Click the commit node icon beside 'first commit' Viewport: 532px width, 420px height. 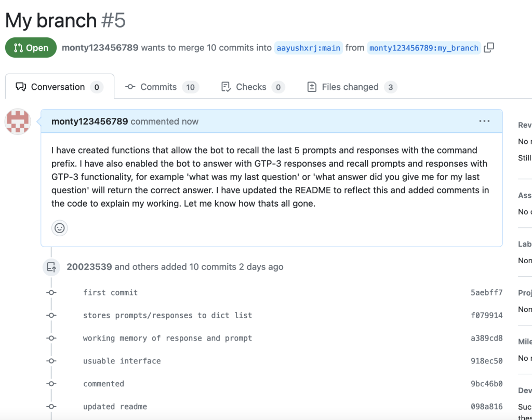(x=51, y=292)
